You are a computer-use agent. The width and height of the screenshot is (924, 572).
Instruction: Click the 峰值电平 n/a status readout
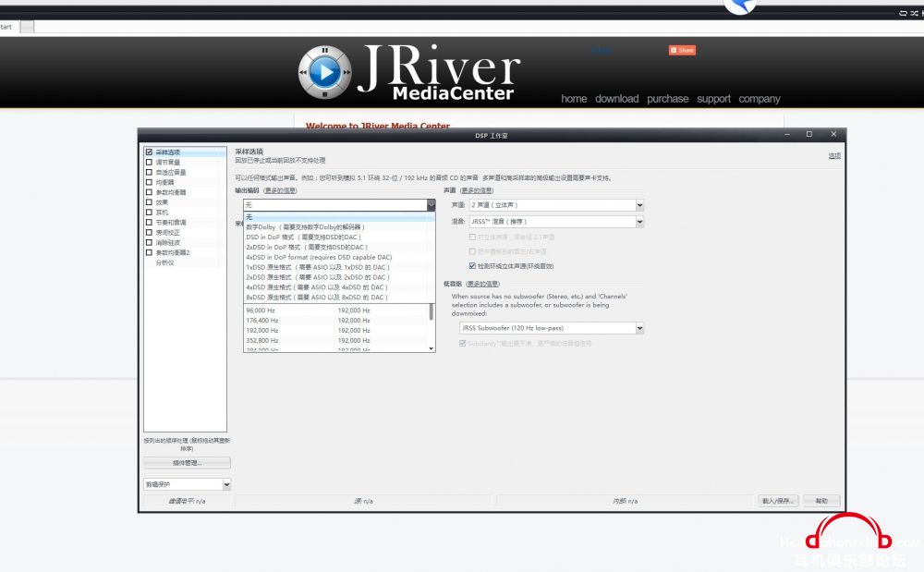[x=187, y=502]
